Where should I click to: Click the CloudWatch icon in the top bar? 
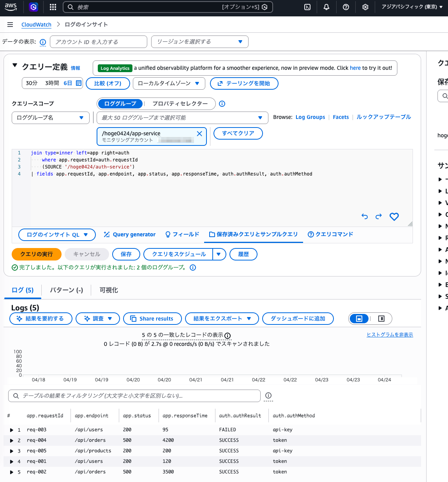pos(33,7)
